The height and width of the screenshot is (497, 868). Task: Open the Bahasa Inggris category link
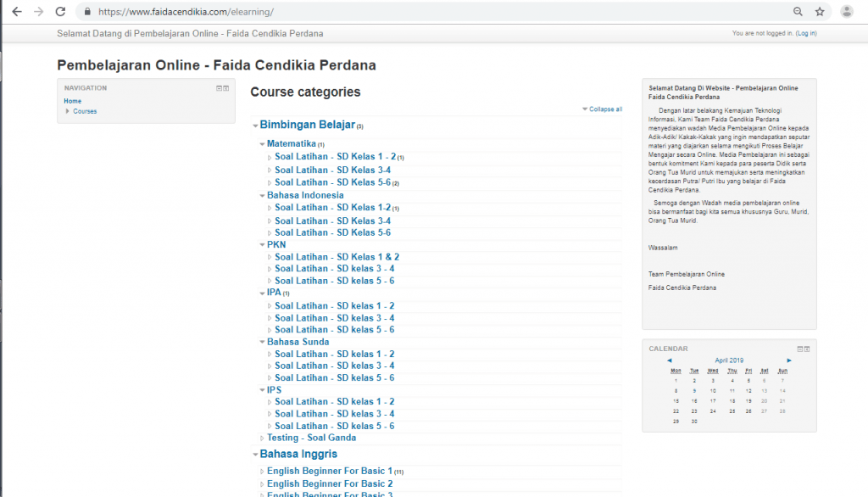coord(298,454)
